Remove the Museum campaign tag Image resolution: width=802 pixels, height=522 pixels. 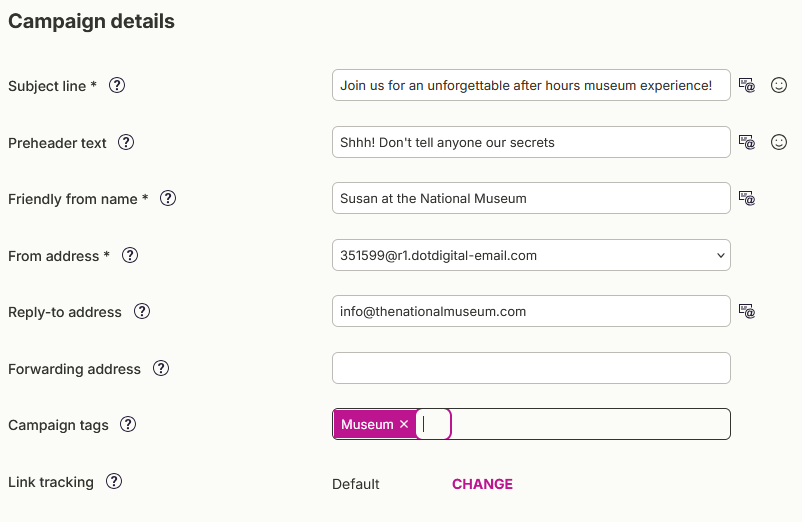[404, 424]
